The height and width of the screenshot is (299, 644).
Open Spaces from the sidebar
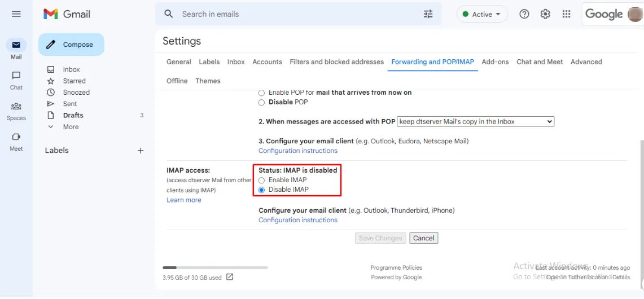(x=16, y=111)
